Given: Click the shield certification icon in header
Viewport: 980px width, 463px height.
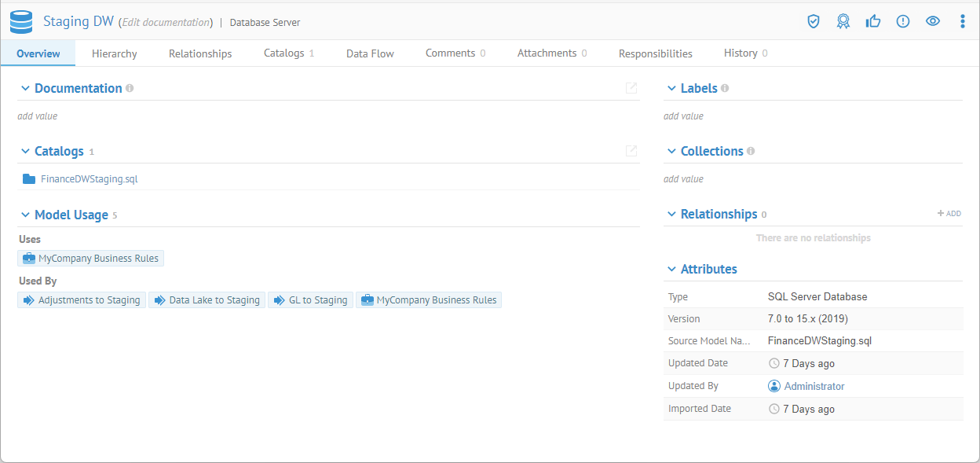Looking at the screenshot, I should pyautogui.click(x=814, y=22).
